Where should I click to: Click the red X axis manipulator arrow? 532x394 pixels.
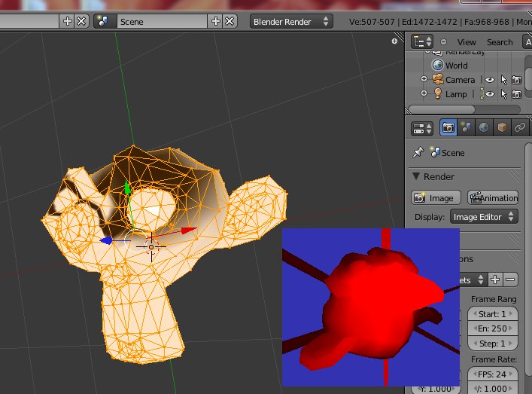(189, 231)
